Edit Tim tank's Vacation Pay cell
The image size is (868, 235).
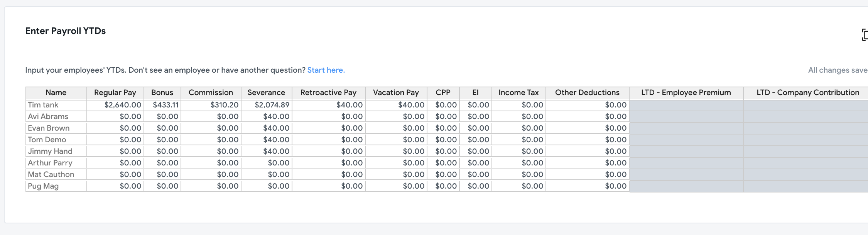(x=396, y=105)
